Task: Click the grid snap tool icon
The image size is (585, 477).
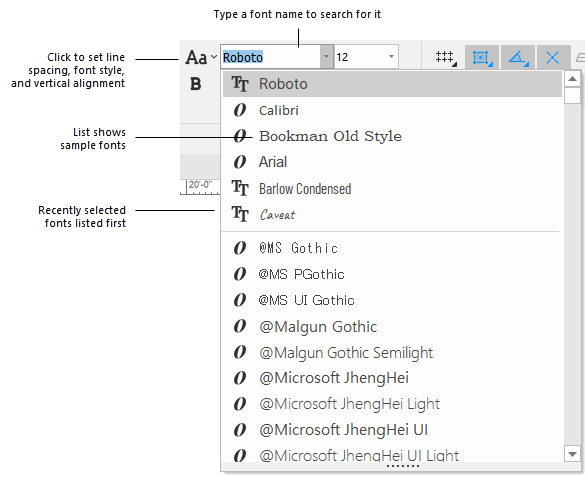Action: (x=445, y=57)
